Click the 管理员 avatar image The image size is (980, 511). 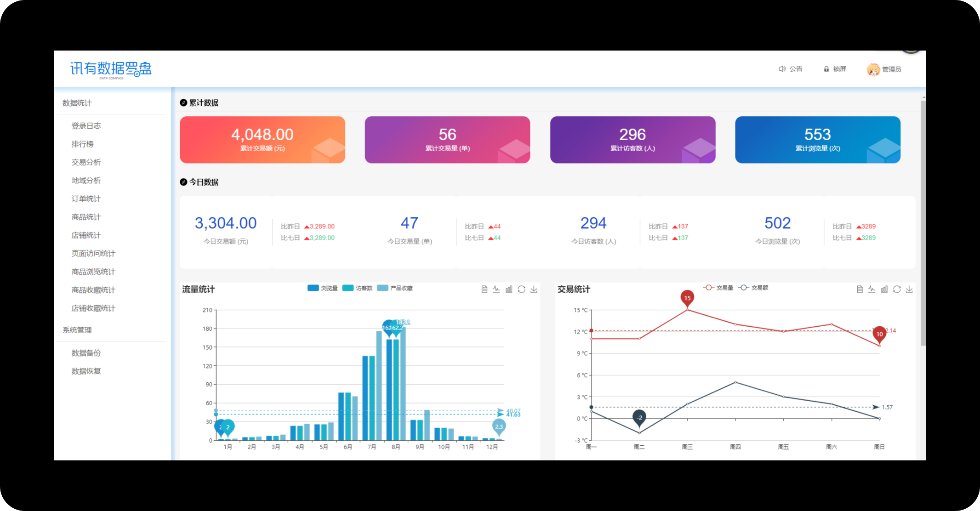pyautogui.click(x=873, y=69)
